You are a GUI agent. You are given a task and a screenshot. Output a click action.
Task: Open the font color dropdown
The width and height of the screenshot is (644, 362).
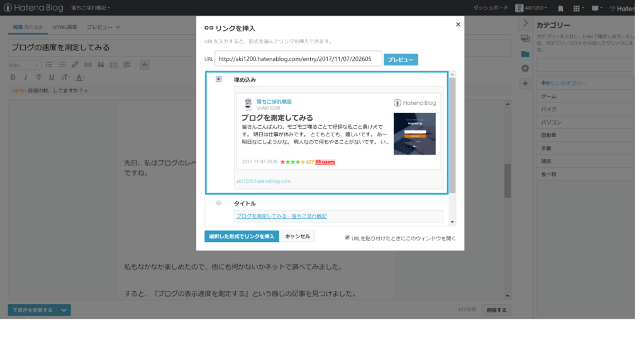tap(80, 77)
